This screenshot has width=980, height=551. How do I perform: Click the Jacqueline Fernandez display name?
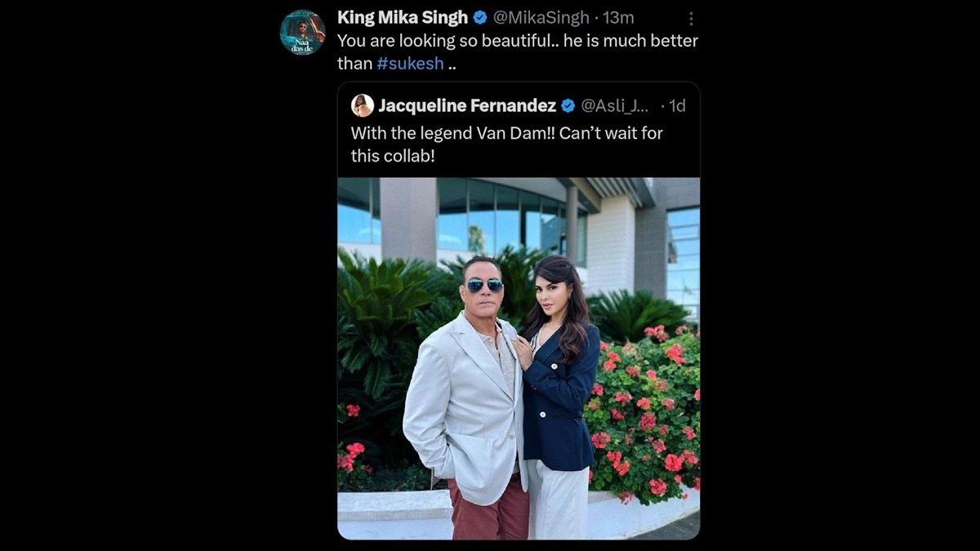coord(467,105)
